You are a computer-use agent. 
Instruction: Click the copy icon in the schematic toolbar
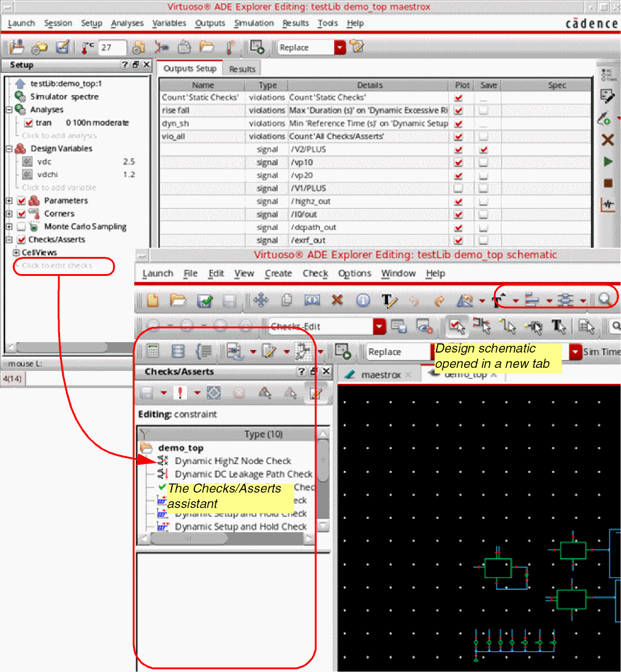(x=287, y=300)
